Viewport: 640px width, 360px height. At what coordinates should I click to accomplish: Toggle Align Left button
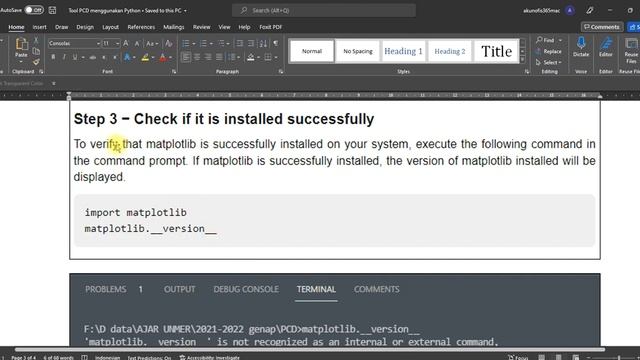pos(186,58)
